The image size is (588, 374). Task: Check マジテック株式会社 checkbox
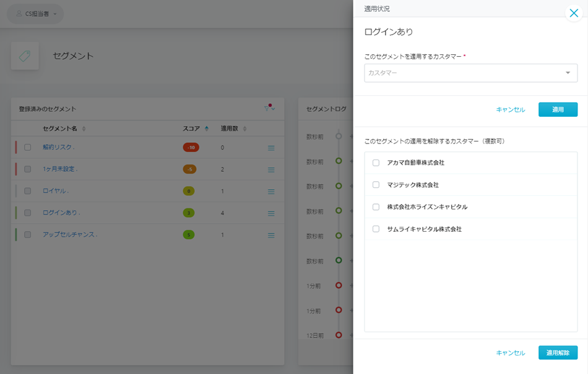pyautogui.click(x=376, y=185)
